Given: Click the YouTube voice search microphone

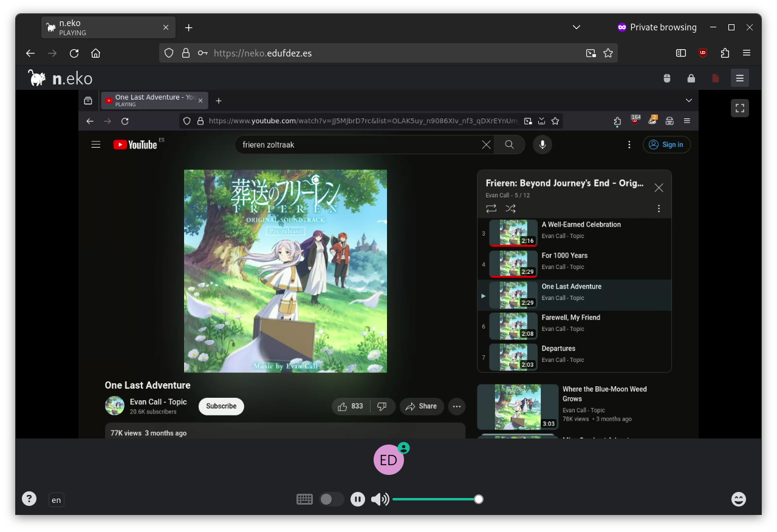Looking at the screenshot, I should [542, 145].
